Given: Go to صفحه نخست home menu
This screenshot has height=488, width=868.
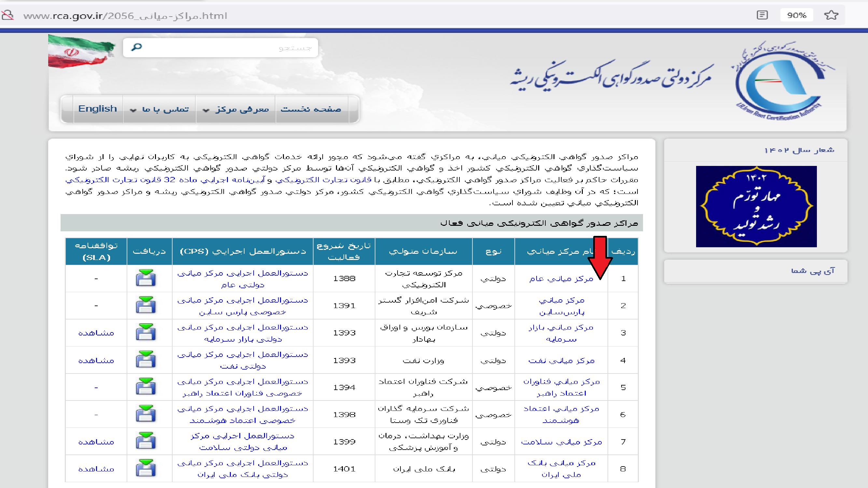Looking at the screenshot, I should point(311,109).
